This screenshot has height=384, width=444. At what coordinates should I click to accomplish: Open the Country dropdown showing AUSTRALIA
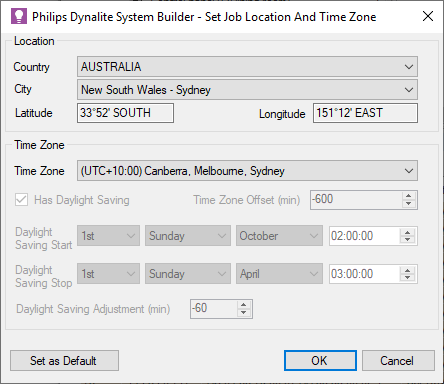tap(247, 67)
